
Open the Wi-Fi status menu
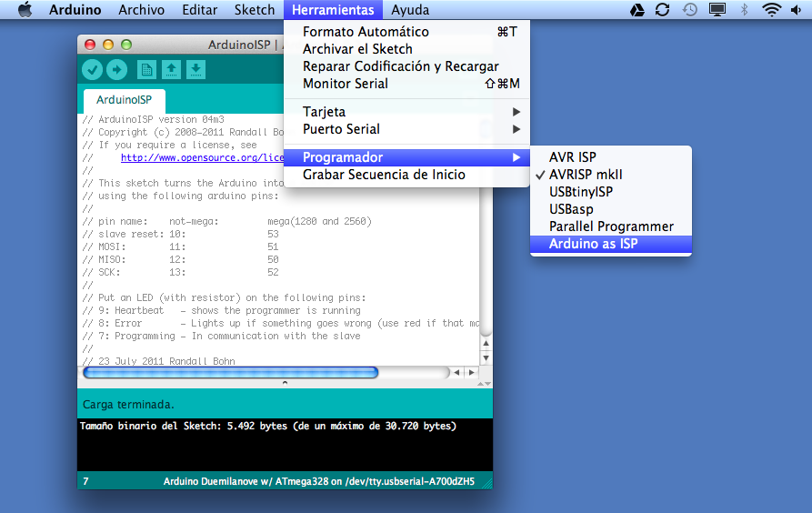click(x=772, y=9)
